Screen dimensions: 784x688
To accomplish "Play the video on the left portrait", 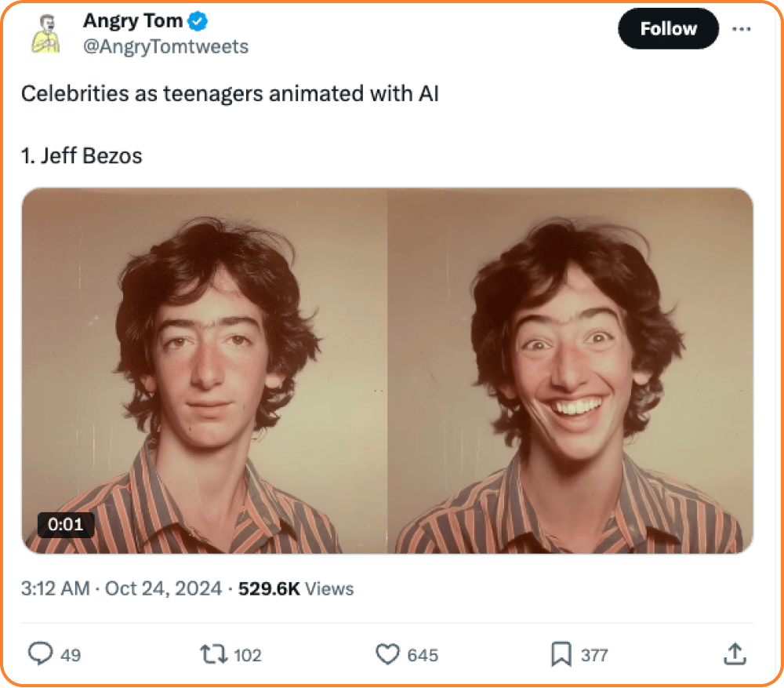I will (205, 371).
